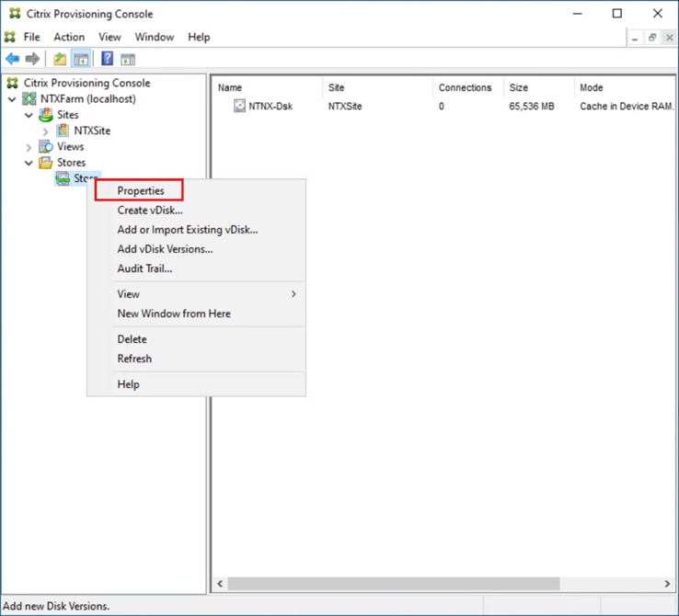Click the NTXSite site icon
The image size is (679, 616).
pyautogui.click(x=63, y=131)
